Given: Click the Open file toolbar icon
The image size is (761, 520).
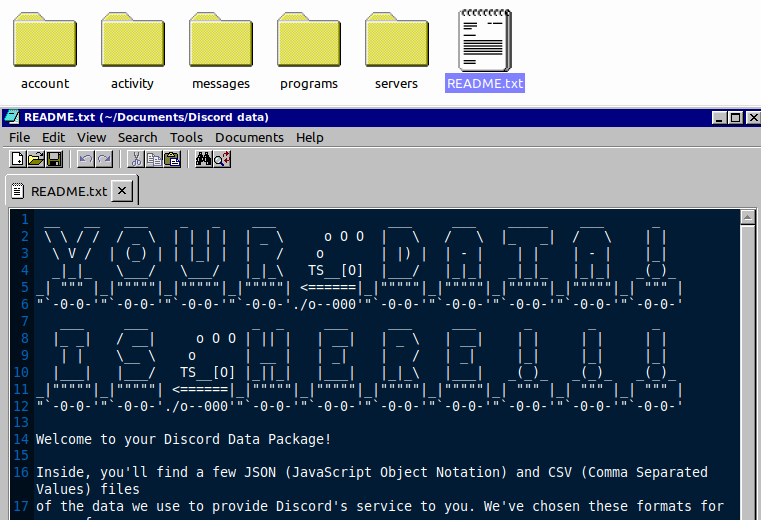Looking at the screenshot, I should pos(36,159).
